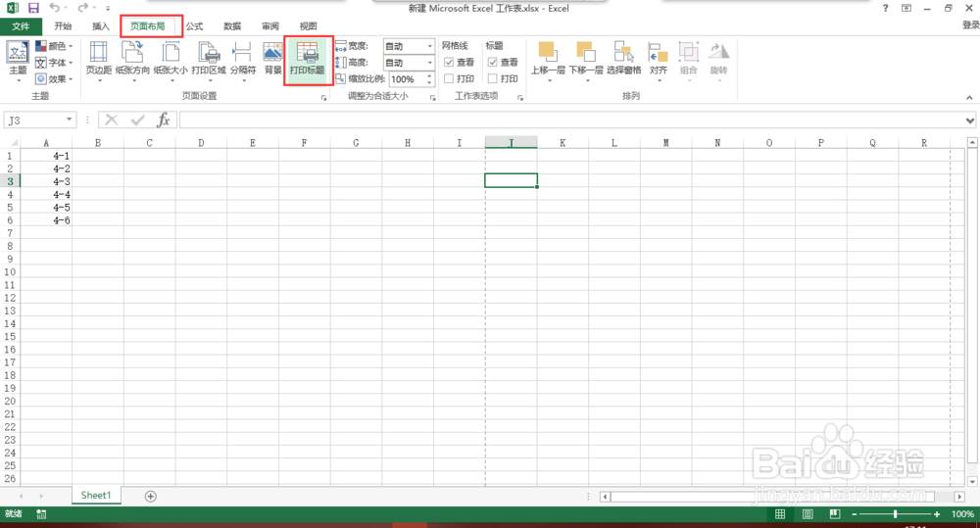Open theme Fonts (字体) menu
This screenshot has width=980, height=528.
pyautogui.click(x=54, y=63)
